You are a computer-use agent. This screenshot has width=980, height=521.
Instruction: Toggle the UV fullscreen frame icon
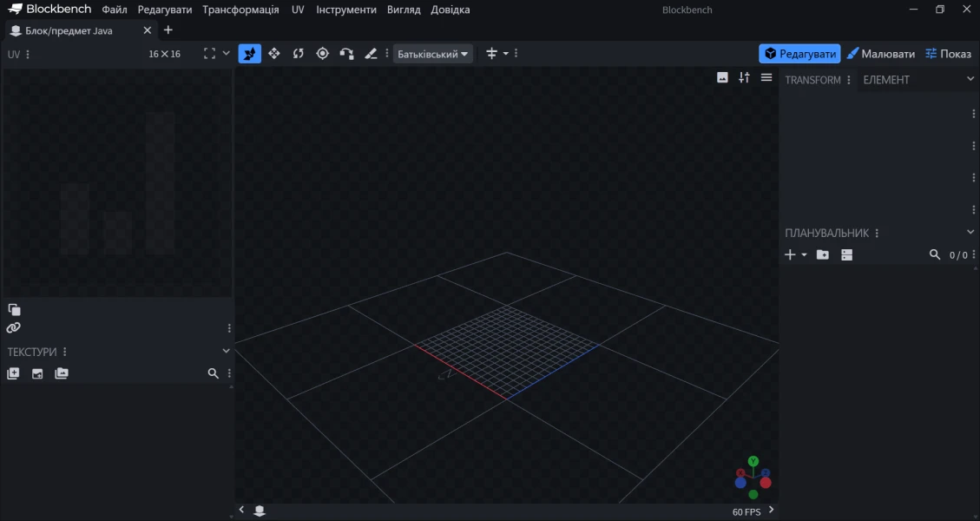209,54
